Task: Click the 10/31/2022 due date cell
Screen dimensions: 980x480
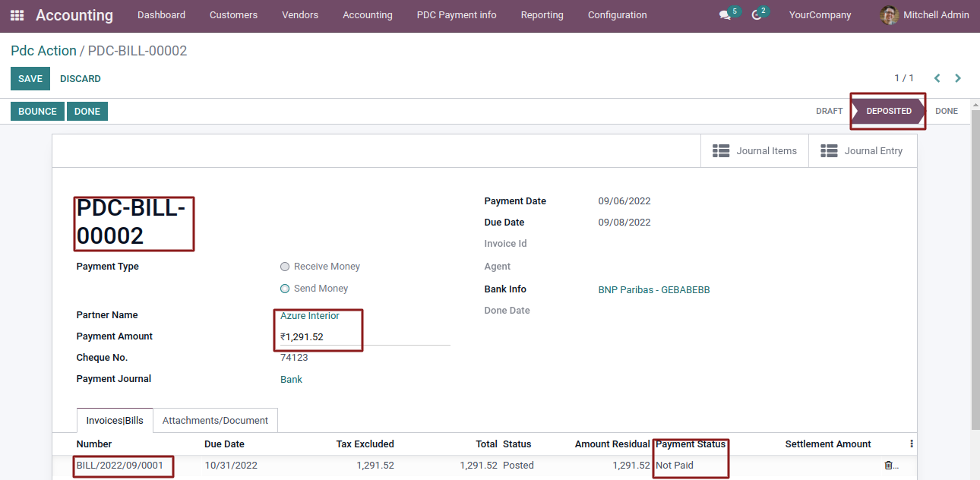Action: click(x=231, y=466)
